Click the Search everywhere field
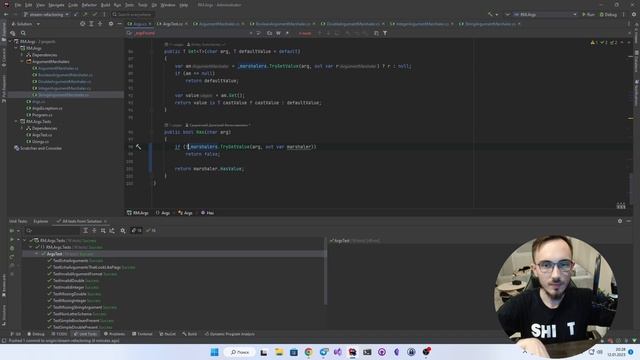Image resolution: width=640 pixels, height=360 pixels. (133, 14)
